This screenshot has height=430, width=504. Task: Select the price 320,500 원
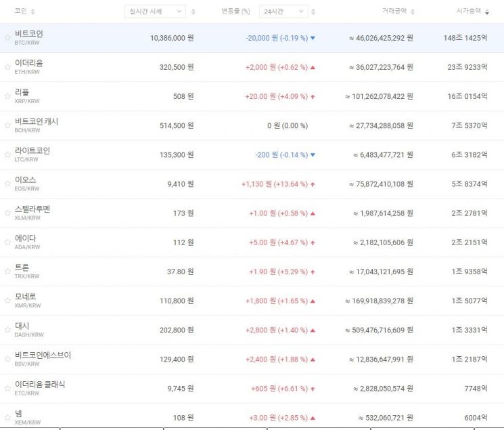(177, 67)
